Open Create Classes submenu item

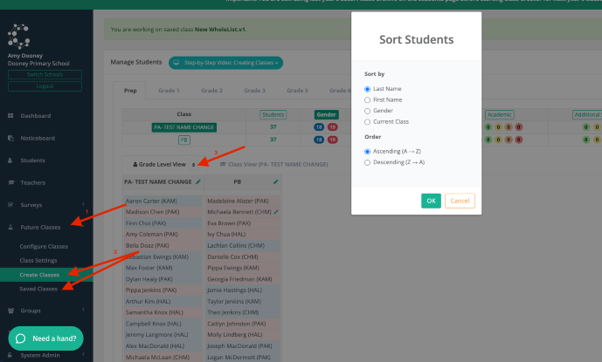(39, 275)
